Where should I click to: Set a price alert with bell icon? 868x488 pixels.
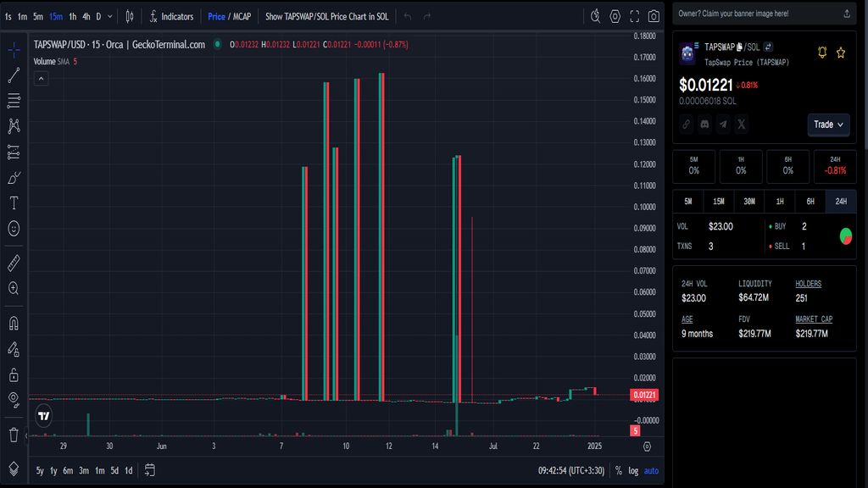click(x=821, y=53)
